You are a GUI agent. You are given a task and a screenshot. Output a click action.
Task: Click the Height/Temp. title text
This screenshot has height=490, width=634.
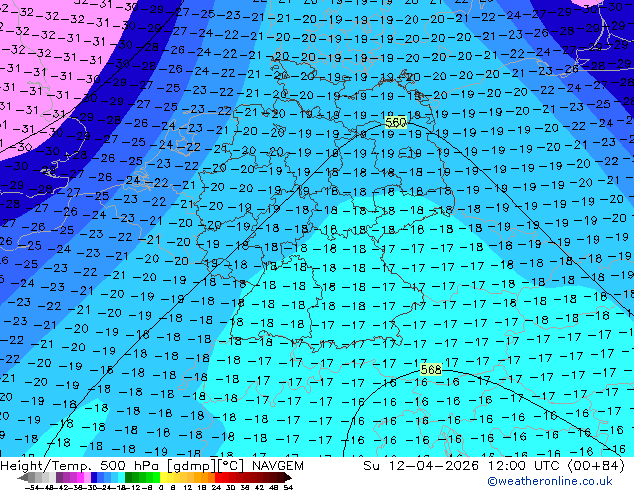(48, 466)
